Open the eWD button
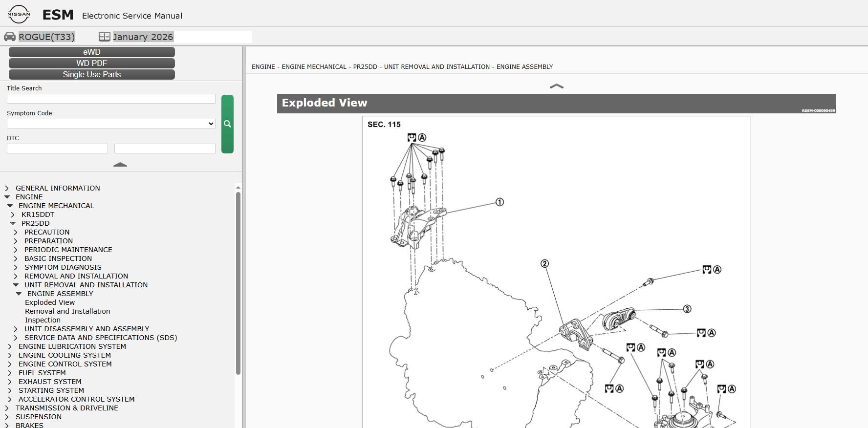Viewport: 868px width, 428px height. point(92,52)
